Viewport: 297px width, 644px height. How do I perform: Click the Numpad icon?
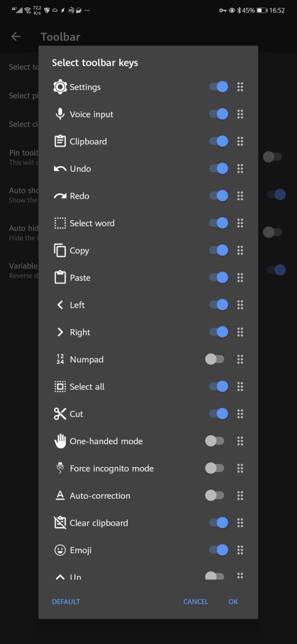(x=60, y=359)
